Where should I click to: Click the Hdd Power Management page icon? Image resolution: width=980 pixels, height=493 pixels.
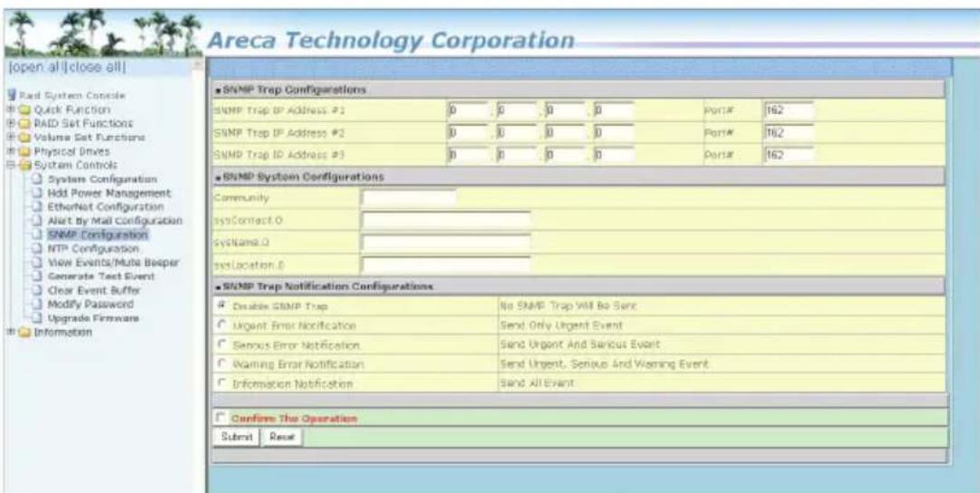pyautogui.click(x=39, y=194)
